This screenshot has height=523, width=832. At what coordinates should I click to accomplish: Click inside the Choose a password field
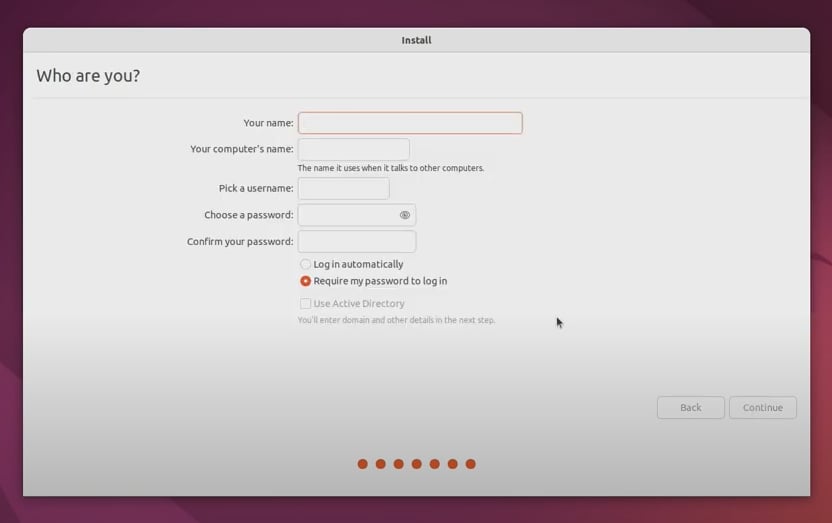pyautogui.click(x=346, y=215)
